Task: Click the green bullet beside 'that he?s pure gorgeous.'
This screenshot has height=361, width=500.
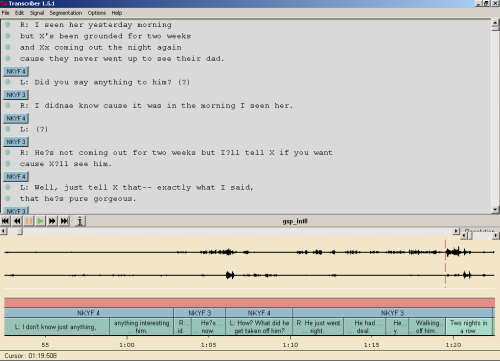Action: 8,198
